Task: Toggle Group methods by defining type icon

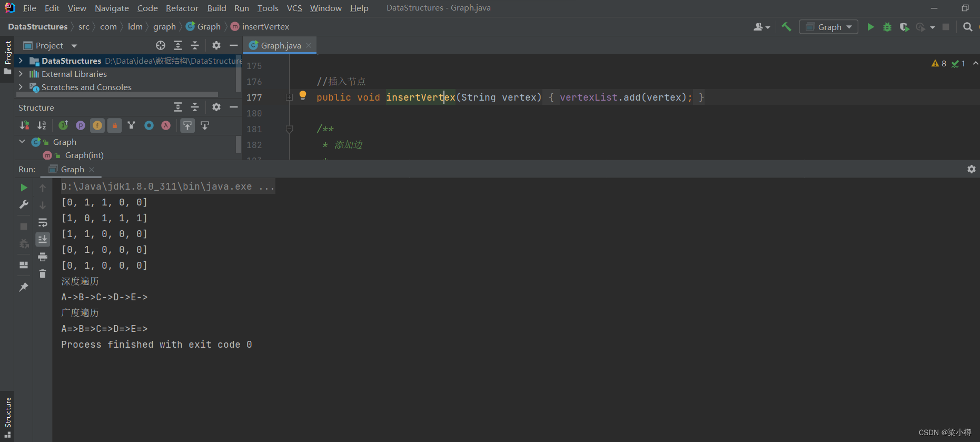Action: coord(132,125)
